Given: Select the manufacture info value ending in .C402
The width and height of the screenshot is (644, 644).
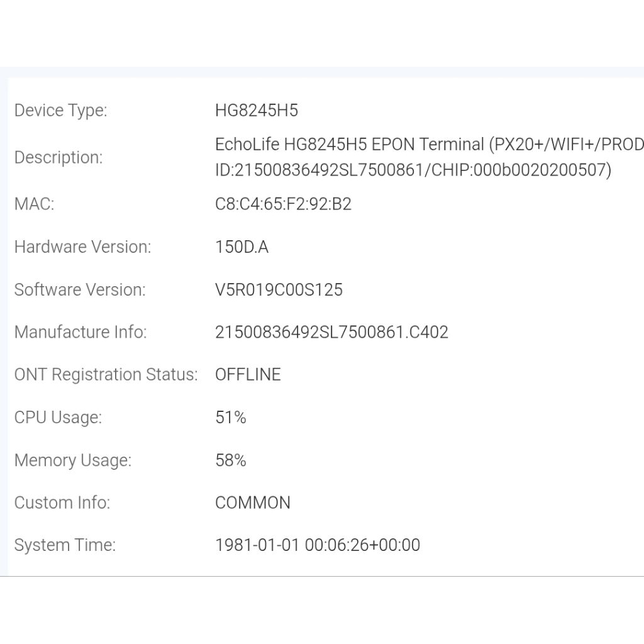Looking at the screenshot, I should 331,332.
